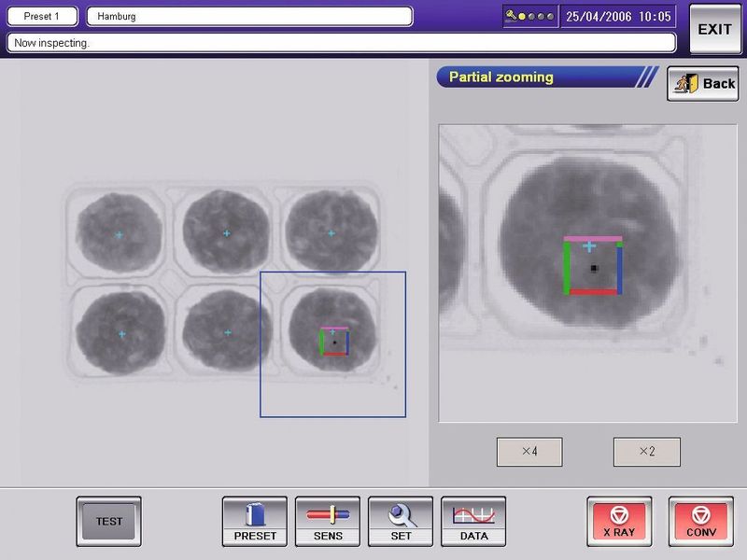This screenshot has width=747, height=560.
Task: Click the EXIT button
Action: pos(715,30)
